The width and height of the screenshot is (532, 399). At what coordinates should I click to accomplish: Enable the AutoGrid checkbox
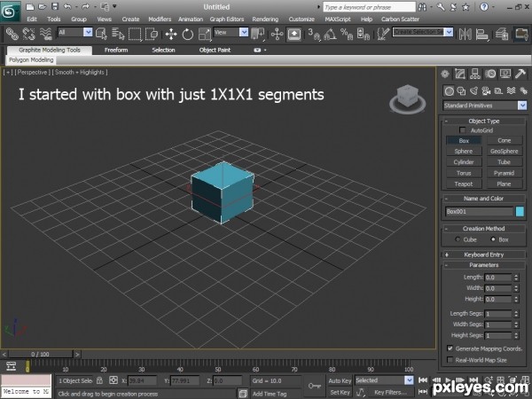click(x=462, y=130)
